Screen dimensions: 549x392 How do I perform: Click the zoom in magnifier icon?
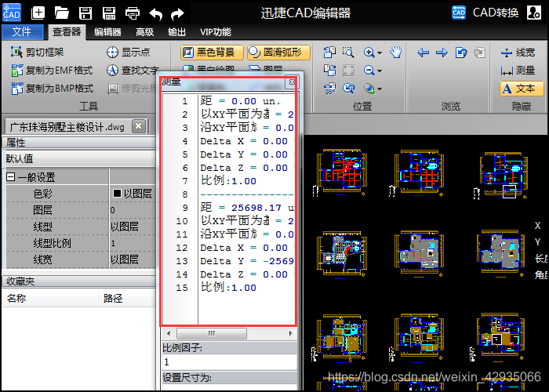click(369, 53)
